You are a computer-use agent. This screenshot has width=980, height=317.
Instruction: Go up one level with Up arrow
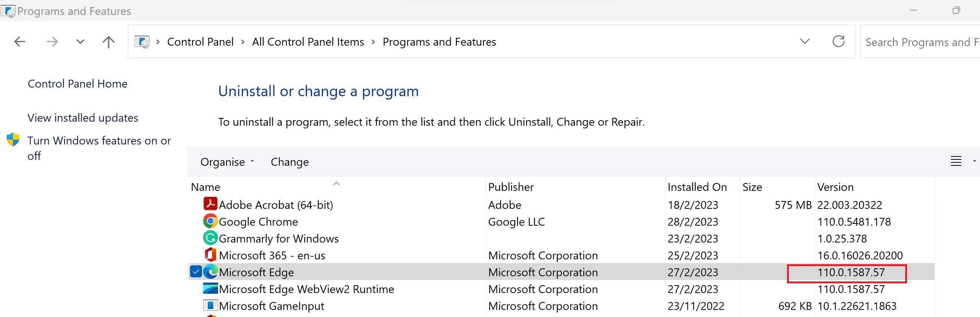tap(109, 42)
